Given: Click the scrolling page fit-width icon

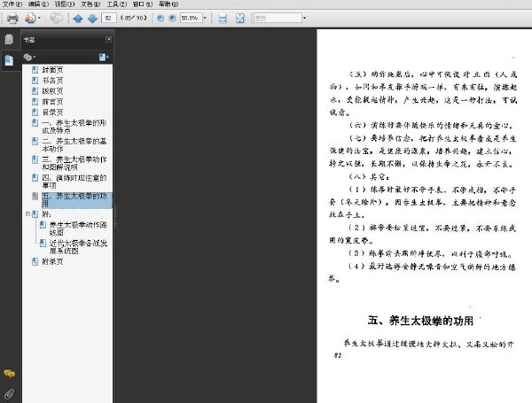Looking at the screenshot, I should click(223, 19).
